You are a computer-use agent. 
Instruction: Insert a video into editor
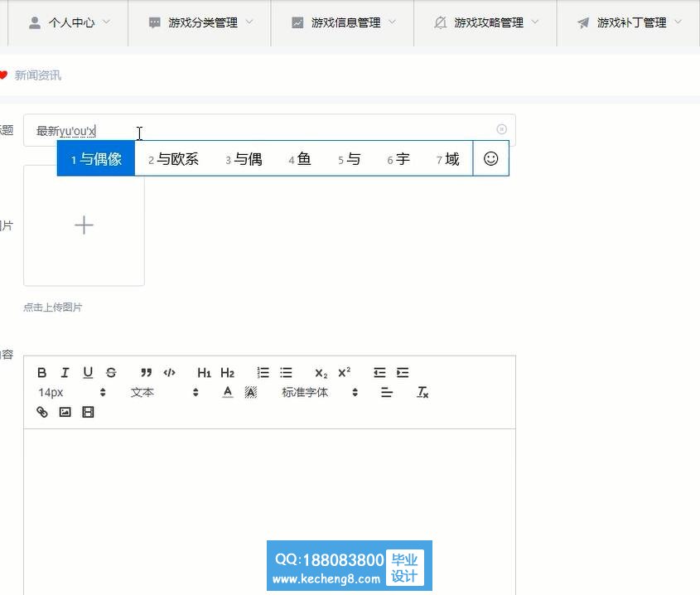click(88, 412)
